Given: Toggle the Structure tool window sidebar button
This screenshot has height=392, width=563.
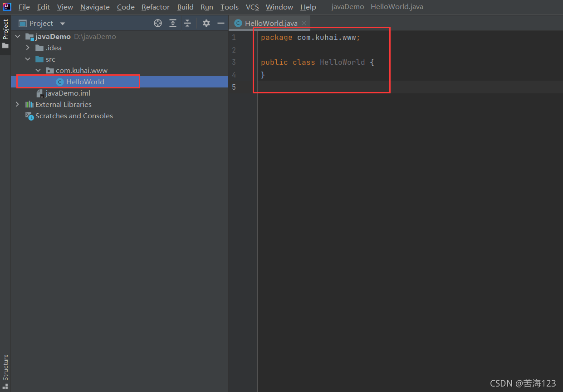Looking at the screenshot, I should coord(5,372).
